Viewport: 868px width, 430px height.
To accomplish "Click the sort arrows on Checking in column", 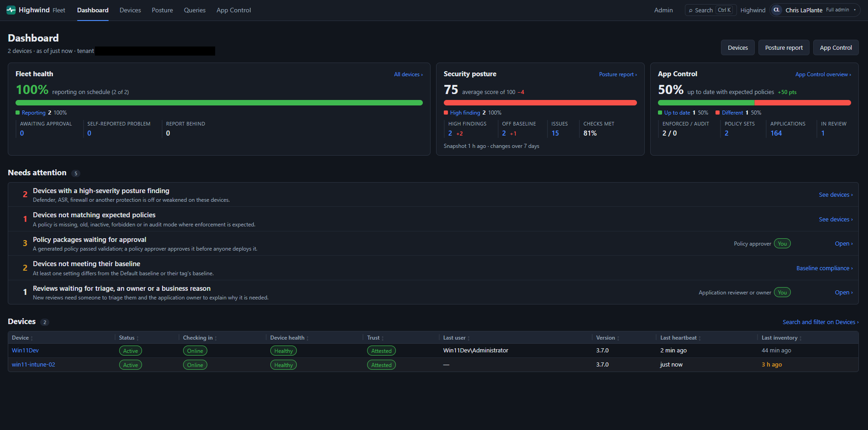I will tap(216, 338).
